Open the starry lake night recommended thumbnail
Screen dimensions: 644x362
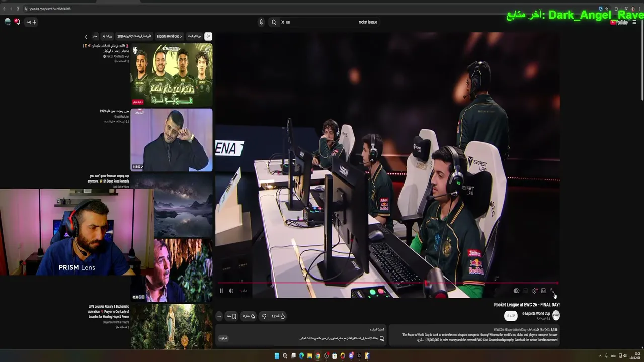[x=183, y=205]
